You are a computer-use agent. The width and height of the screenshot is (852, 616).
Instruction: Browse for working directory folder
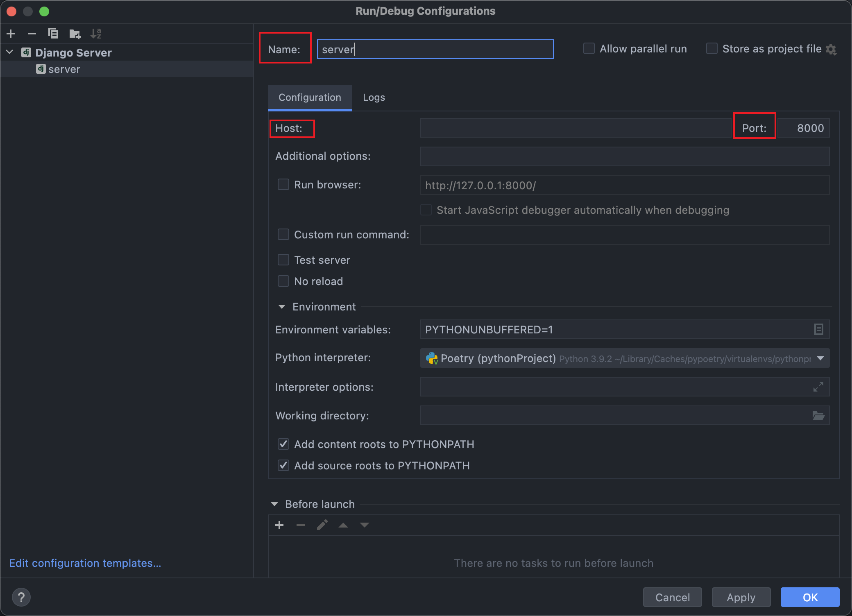click(818, 416)
